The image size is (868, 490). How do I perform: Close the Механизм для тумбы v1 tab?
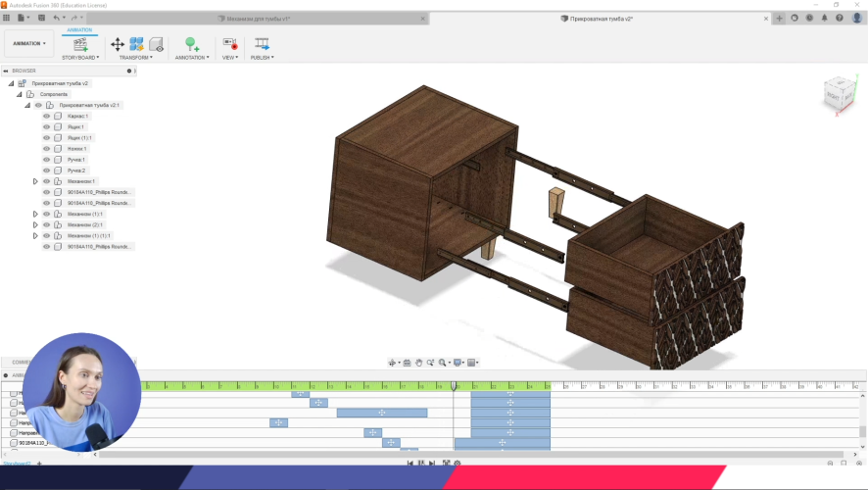[x=423, y=19]
